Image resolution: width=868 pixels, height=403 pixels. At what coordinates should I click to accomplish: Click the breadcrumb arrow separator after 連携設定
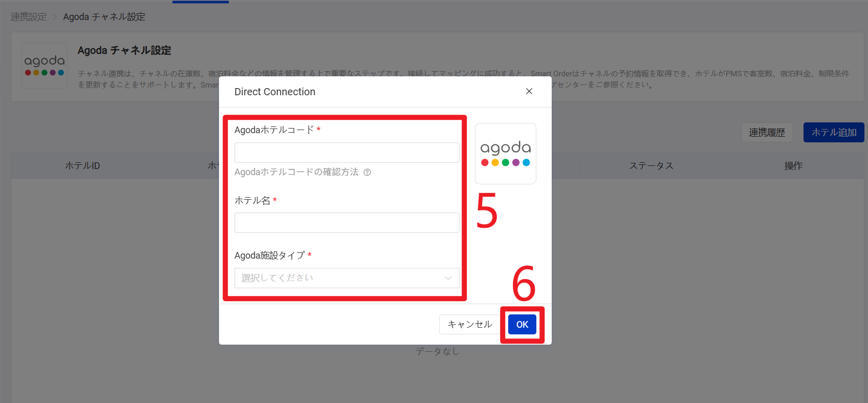55,17
